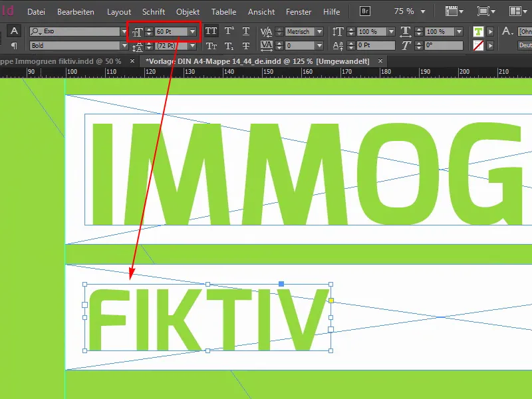The width and height of the screenshot is (532, 399).
Task: Open the vertical scale dropdown
Action: coord(391,31)
